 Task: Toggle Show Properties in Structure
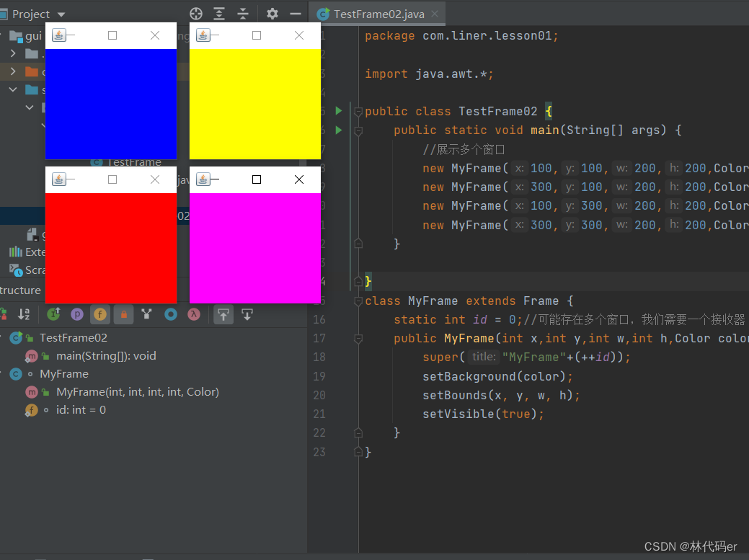click(77, 314)
